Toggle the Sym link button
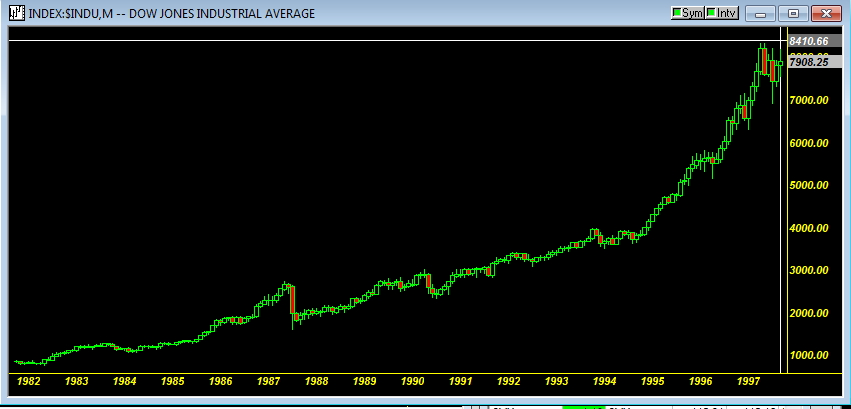 (x=687, y=13)
